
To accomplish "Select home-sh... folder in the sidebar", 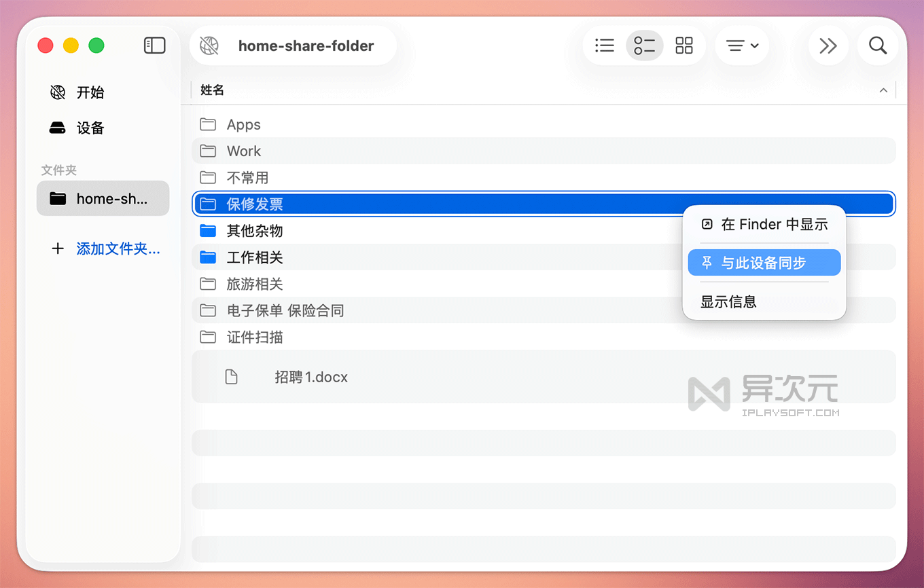I will [103, 198].
